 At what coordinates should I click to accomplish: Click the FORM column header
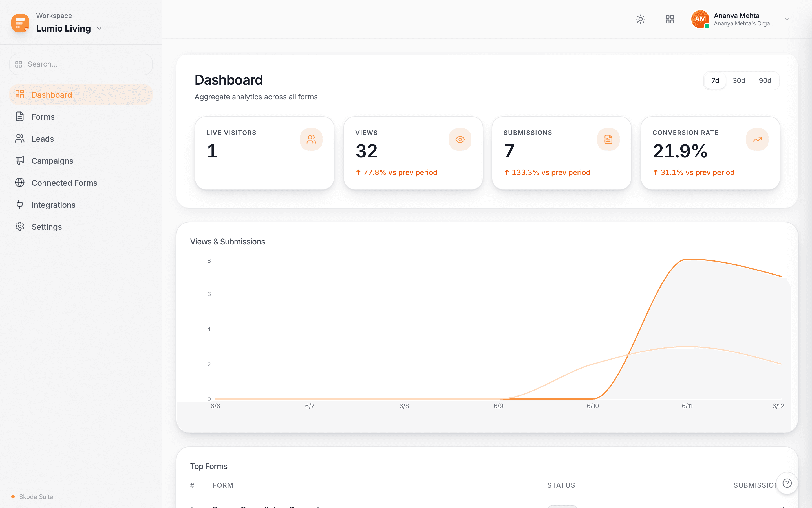223,485
